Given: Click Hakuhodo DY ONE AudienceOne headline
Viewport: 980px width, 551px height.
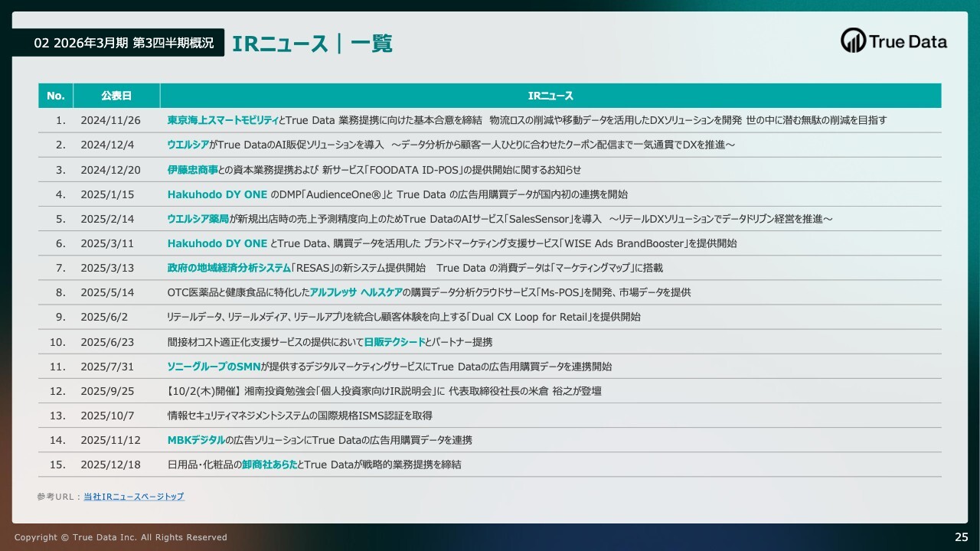Looking at the screenshot, I should coord(217,194).
